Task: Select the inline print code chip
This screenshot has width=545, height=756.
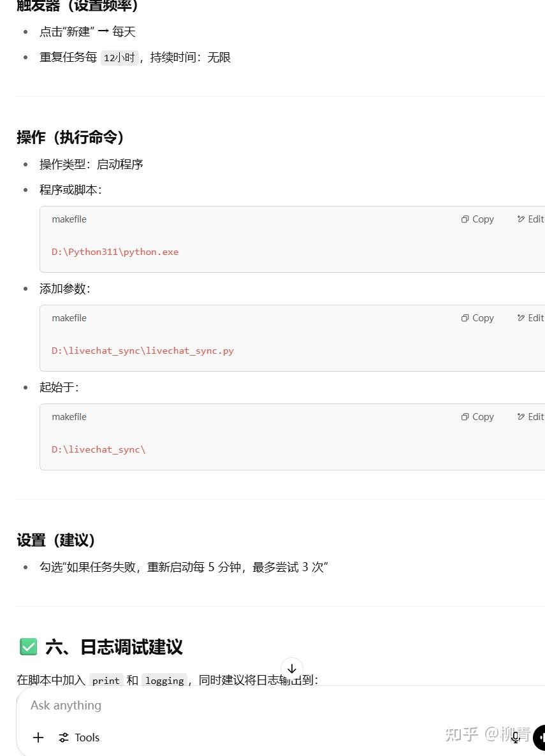Action: pyautogui.click(x=106, y=680)
